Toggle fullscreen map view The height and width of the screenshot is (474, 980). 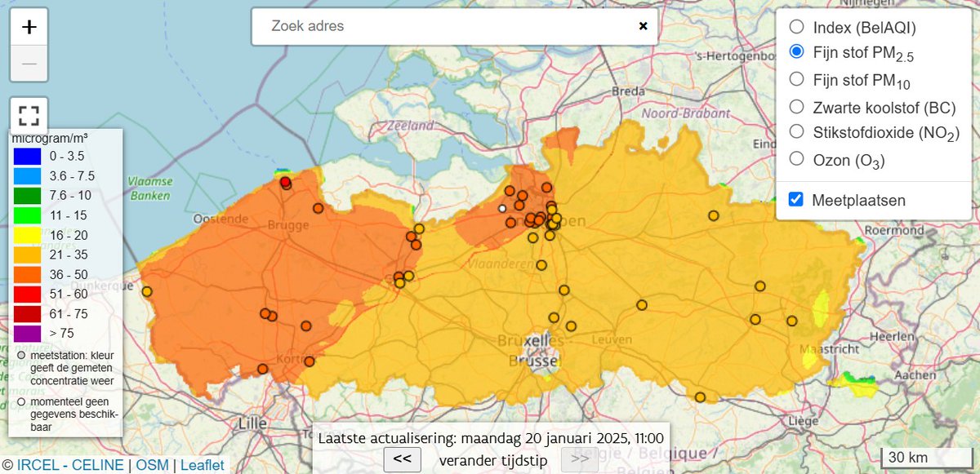(29, 115)
